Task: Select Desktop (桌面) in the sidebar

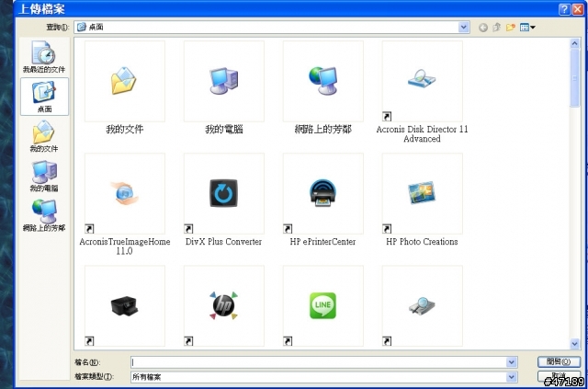Action: 44,97
